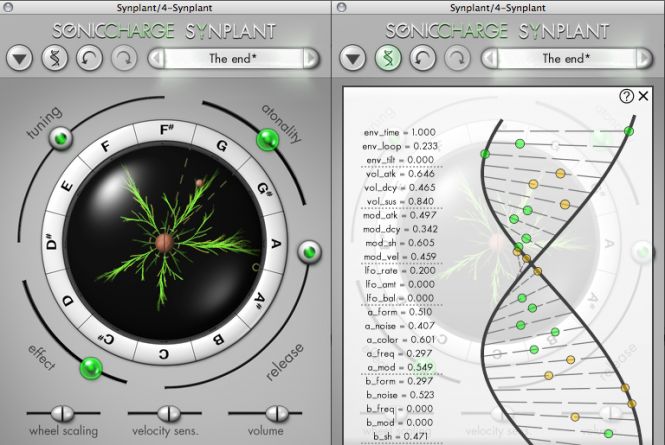Select the F# key on the ring
Image resolution: width=665 pixels, height=445 pixels.
tap(166, 130)
